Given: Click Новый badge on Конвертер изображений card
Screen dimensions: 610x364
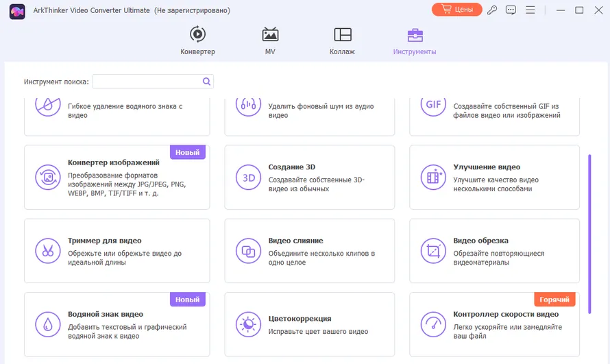Looking at the screenshot, I should 188,152.
